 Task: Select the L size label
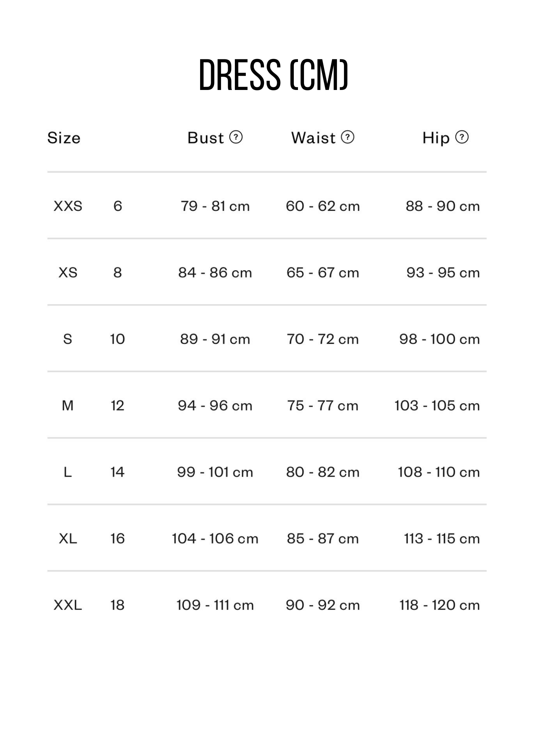[x=68, y=472]
